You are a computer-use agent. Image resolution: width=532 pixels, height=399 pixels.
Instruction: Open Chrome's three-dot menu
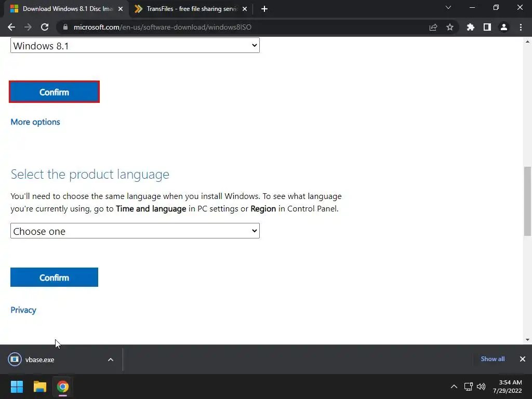[521, 27]
